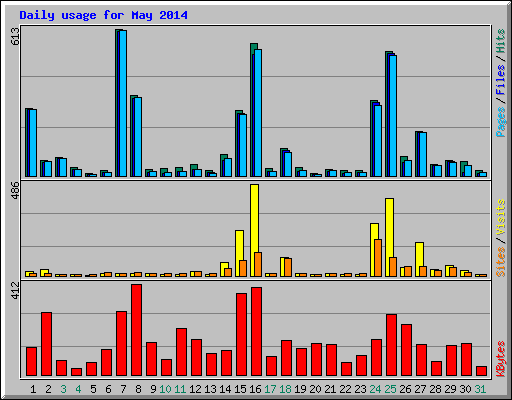
Task: Click day label 29 on the axis
Action: tap(450, 389)
